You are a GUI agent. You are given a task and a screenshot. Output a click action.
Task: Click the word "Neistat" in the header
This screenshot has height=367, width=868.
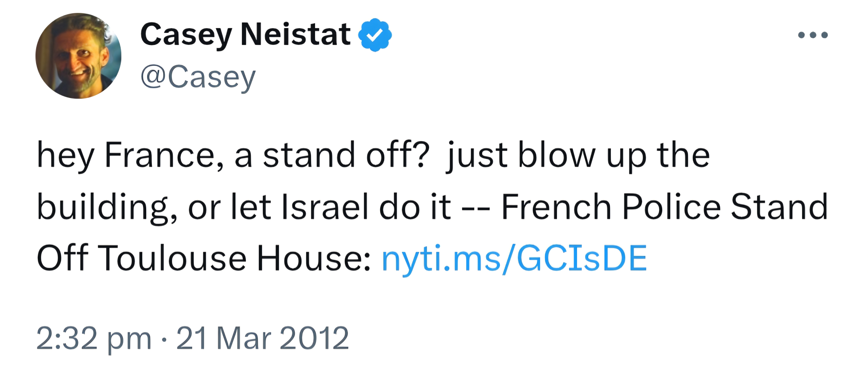point(296,34)
